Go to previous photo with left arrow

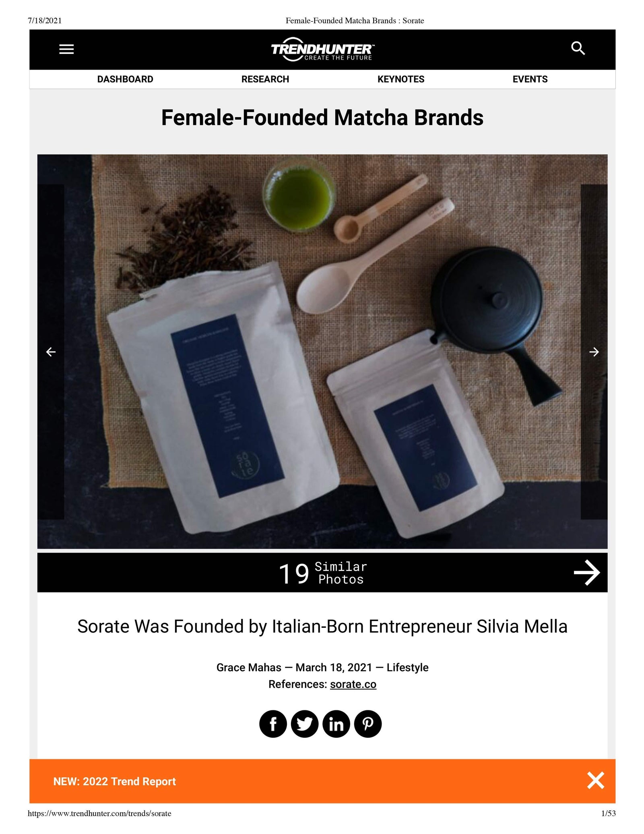pos(51,352)
